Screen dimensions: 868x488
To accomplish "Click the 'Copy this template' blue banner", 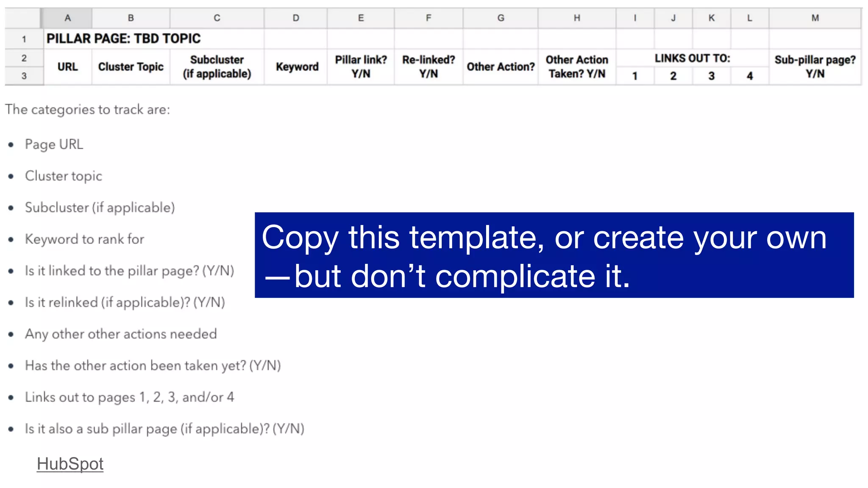I will 554,255.
